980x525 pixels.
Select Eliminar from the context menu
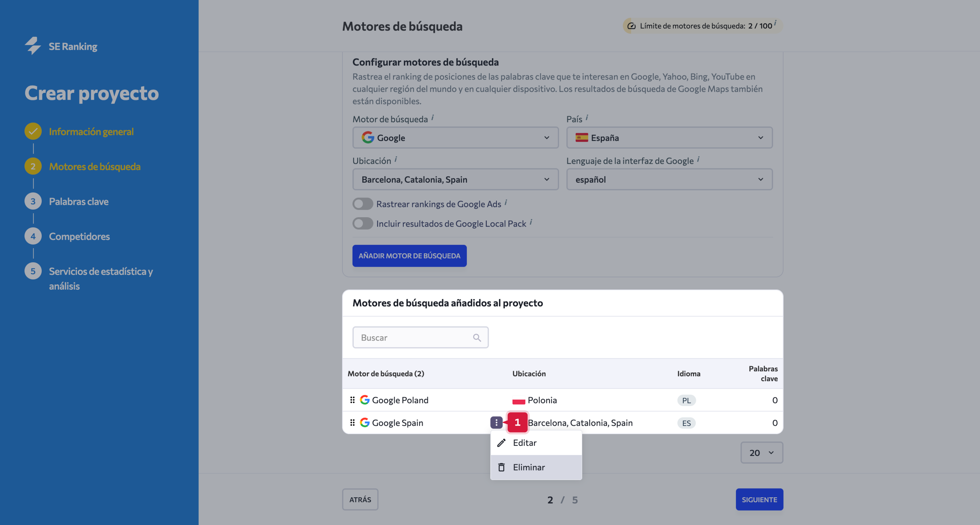point(536,467)
